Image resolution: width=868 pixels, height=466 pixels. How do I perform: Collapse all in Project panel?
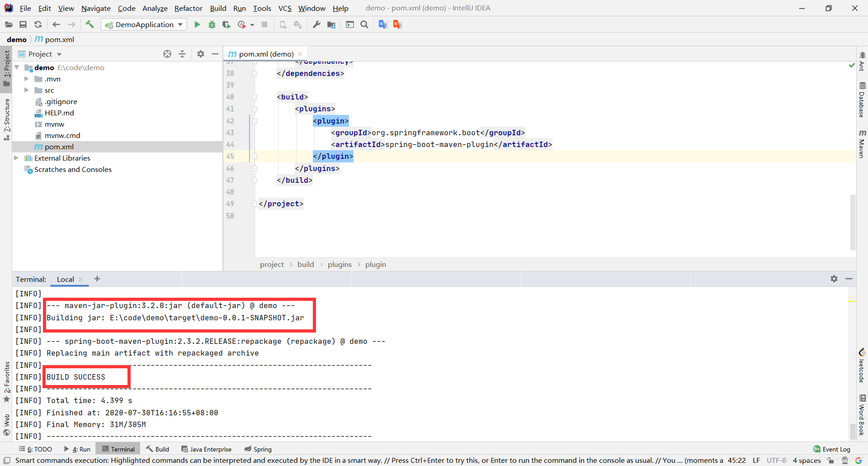[182, 54]
